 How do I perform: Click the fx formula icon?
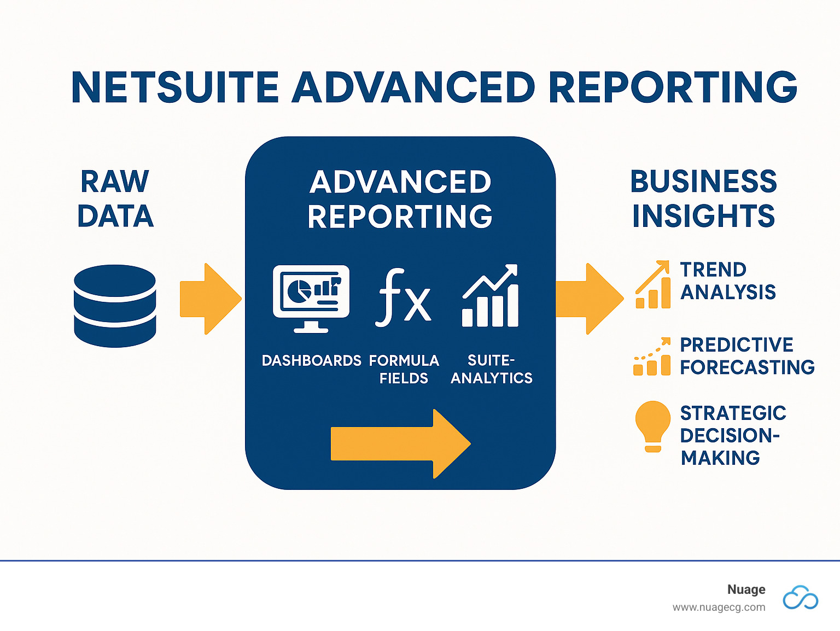403,298
